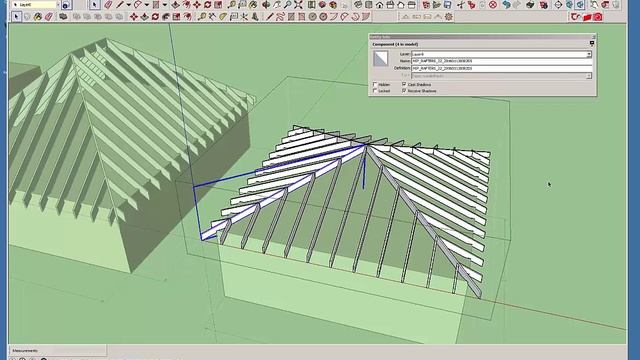Click the component material swatch thumbnail
The image size is (640, 360).
(x=380, y=58)
